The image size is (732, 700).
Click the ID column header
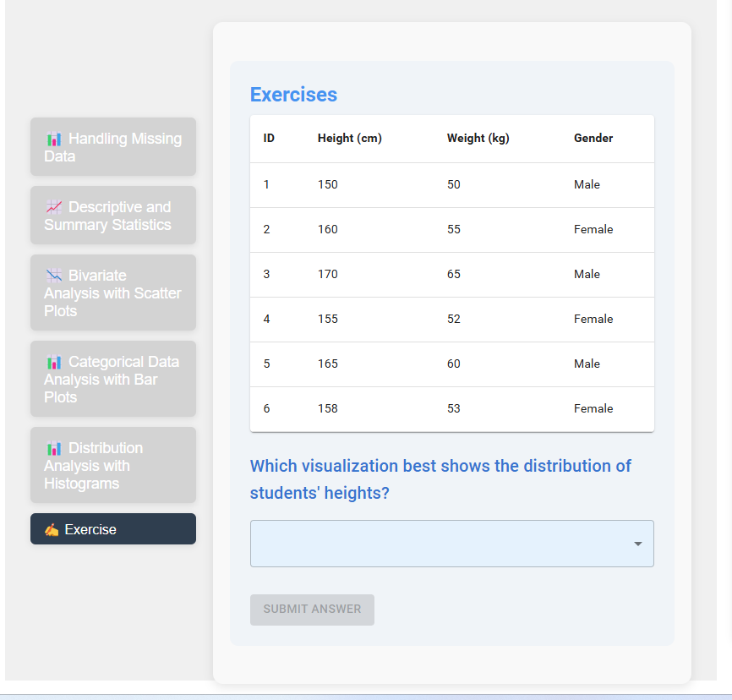point(269,139)
